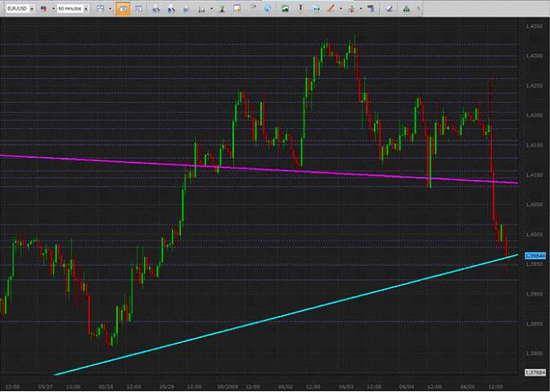Select the cyan rising trend line
The image size is (550, 392).
tap(246, 324)
